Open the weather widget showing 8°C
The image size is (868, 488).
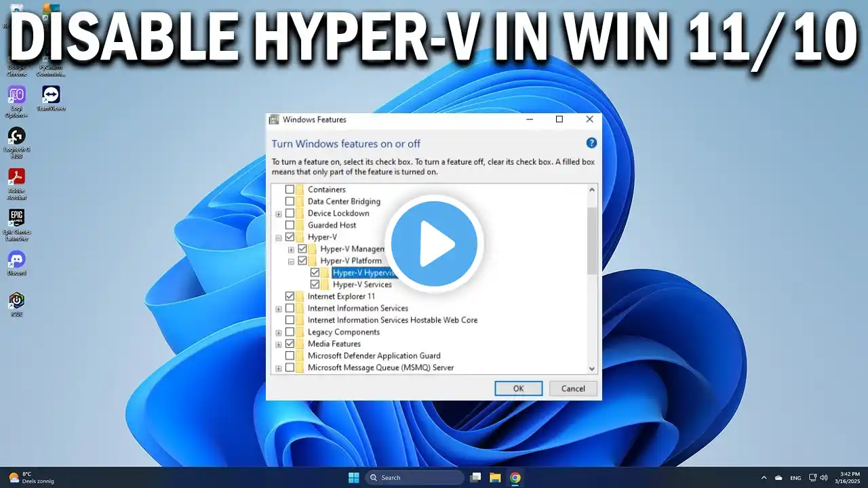[31, 477]
